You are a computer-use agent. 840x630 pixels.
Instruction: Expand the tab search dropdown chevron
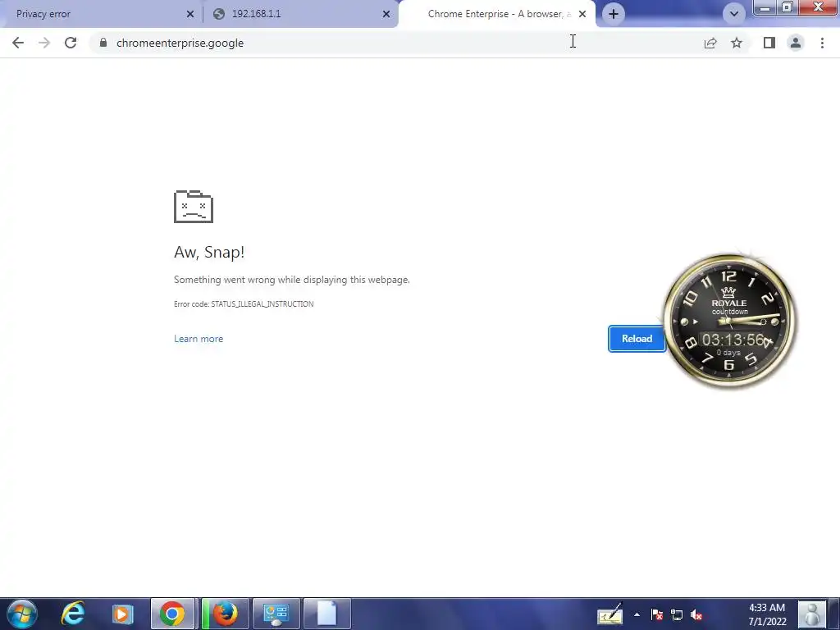point(734,14)
